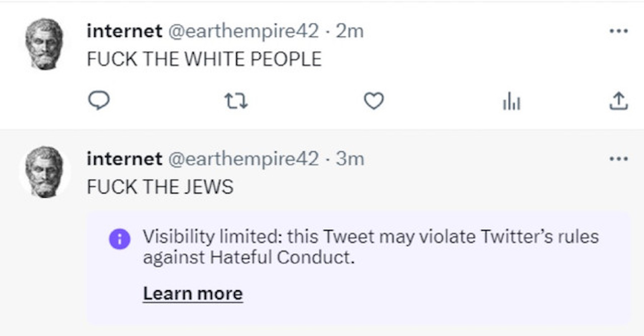Click the @earthempire42 handle on the bottom tweet
Viewport: 644px width, 336px height.
243,159
